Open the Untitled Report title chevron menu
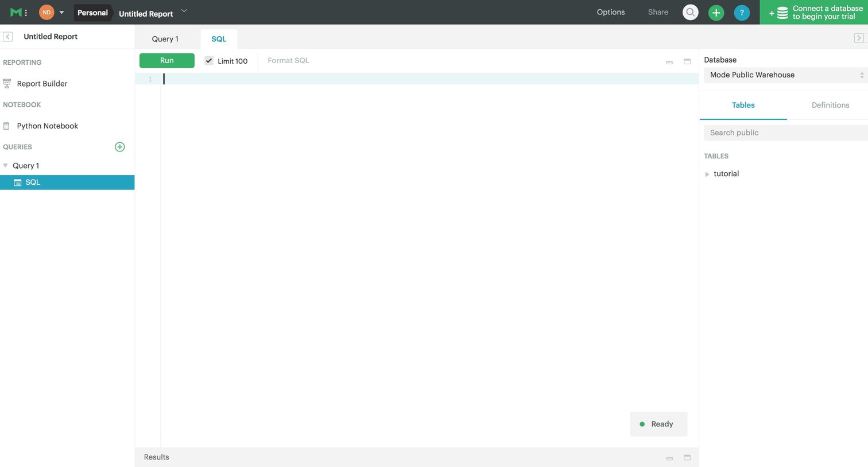Screen dimensions: 868x467 (x=184, y=11)
